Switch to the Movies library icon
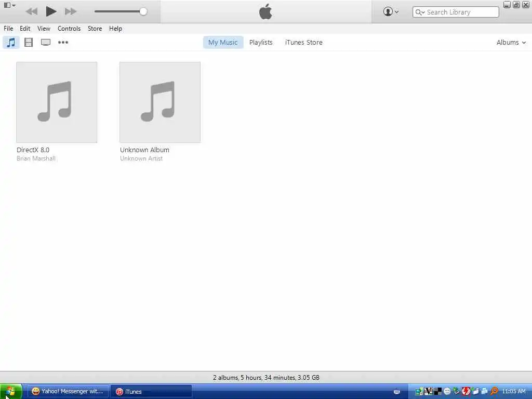Screen dimensions: 532x399 coord(29,43)
